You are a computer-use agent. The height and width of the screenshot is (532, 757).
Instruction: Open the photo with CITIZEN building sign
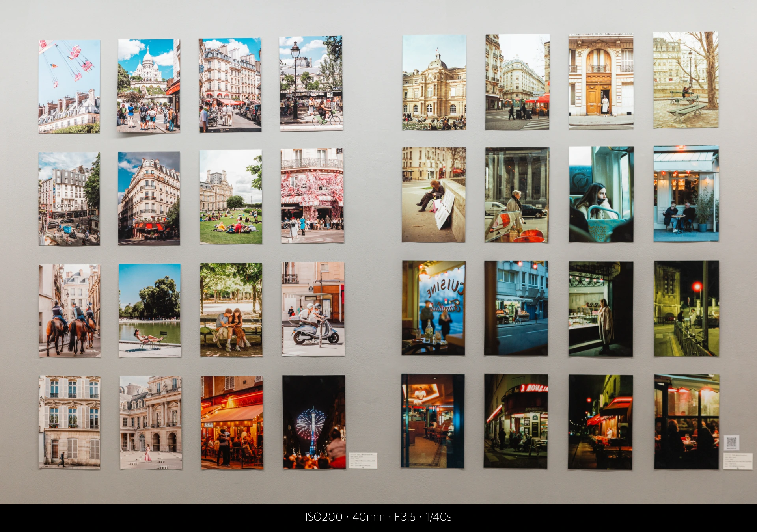click(69, 199)
